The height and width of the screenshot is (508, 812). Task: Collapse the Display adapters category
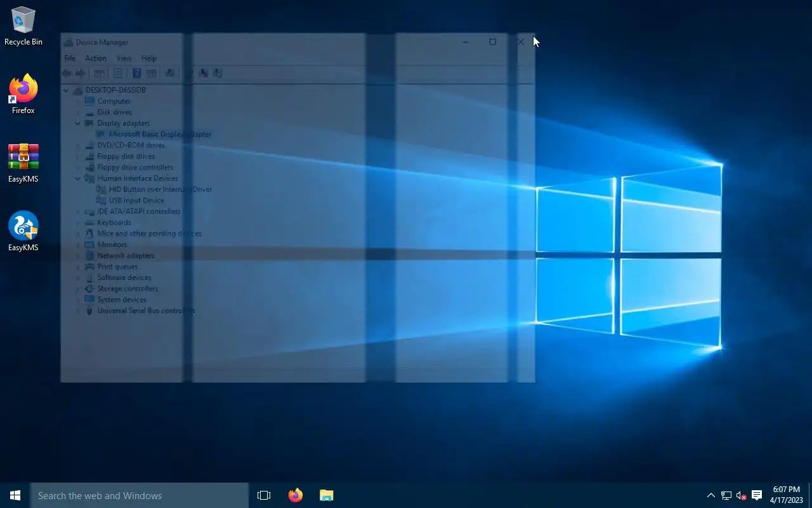point(78,123)
